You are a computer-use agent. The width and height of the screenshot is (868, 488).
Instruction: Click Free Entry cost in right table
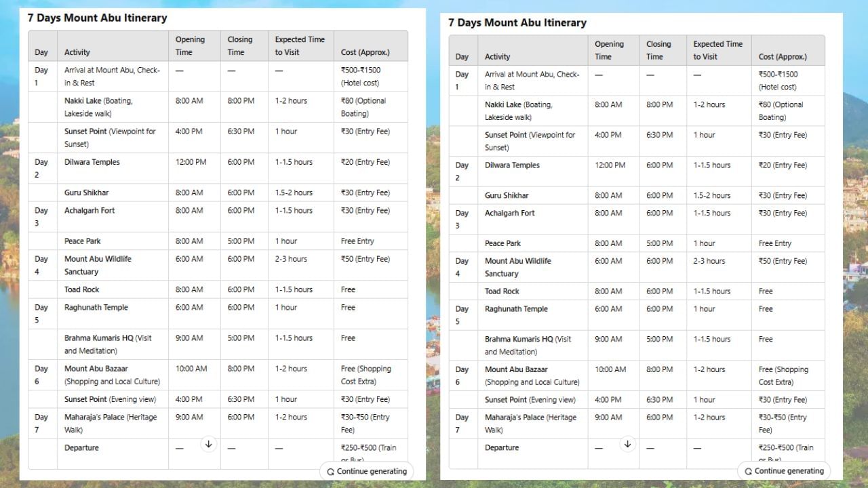tap(775, 243)
